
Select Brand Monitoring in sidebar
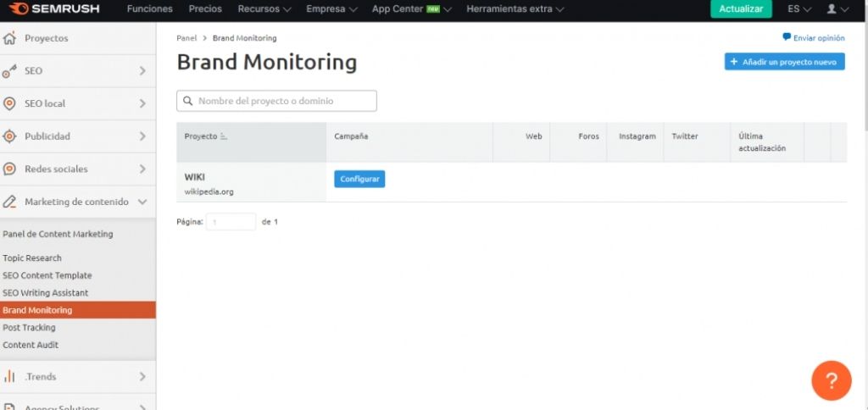[77, 310]
